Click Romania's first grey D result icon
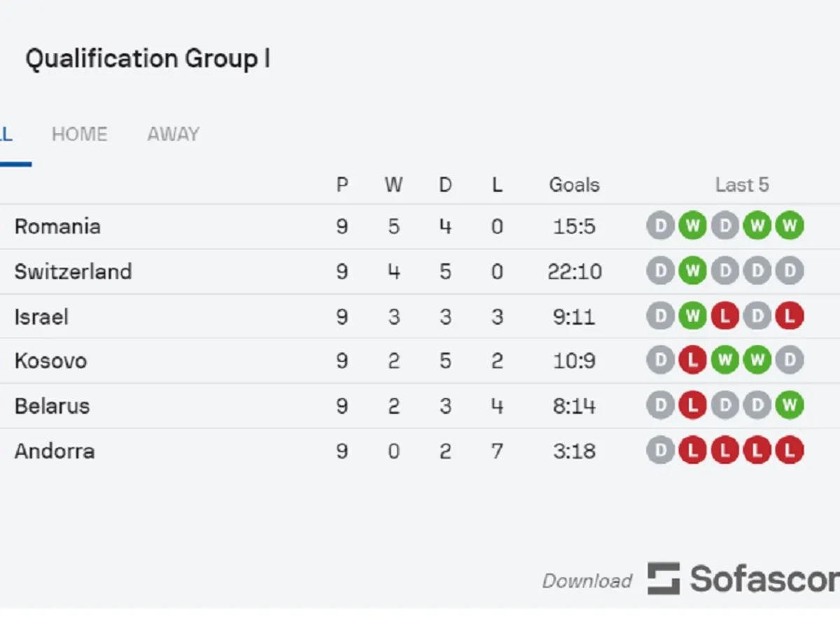The width and height of the screenshot is (840, 630). coord(660,226)
